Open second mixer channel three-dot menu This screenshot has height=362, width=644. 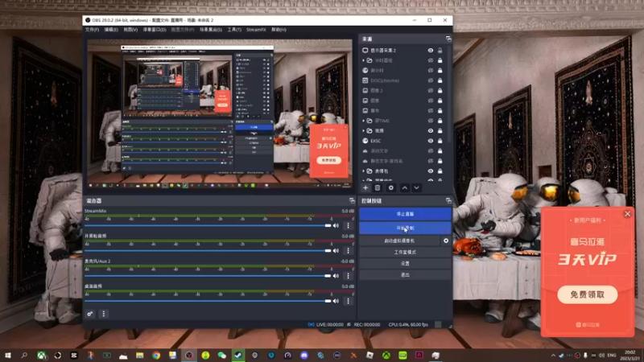349,251
